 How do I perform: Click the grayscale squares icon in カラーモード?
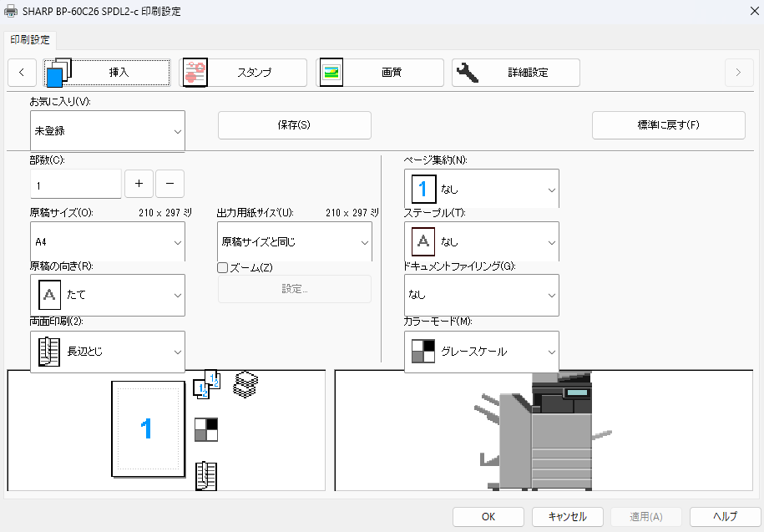(x=423, y=352)
